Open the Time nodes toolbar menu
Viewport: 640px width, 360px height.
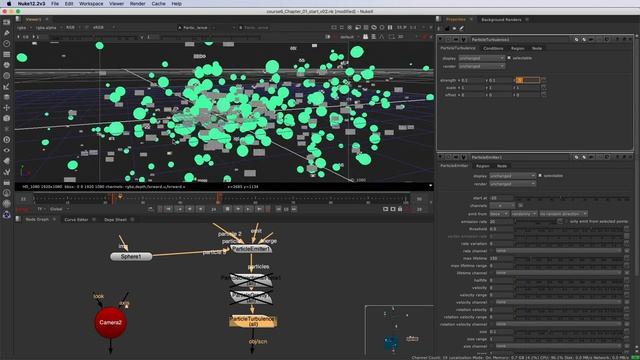click(x=7, y=44)
